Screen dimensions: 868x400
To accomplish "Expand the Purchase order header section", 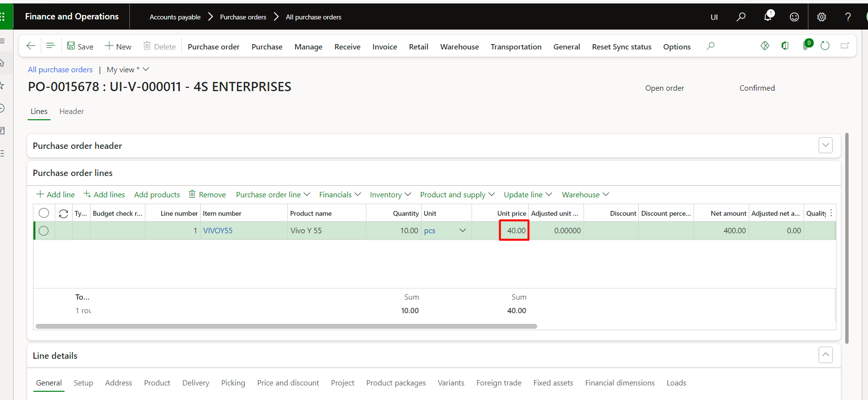I will point(825,145).
